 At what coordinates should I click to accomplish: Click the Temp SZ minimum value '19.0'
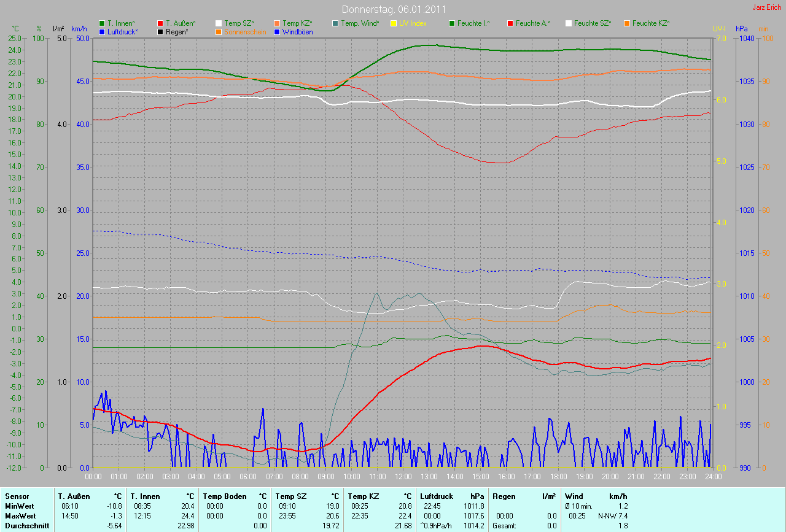(x=332, y=506)
